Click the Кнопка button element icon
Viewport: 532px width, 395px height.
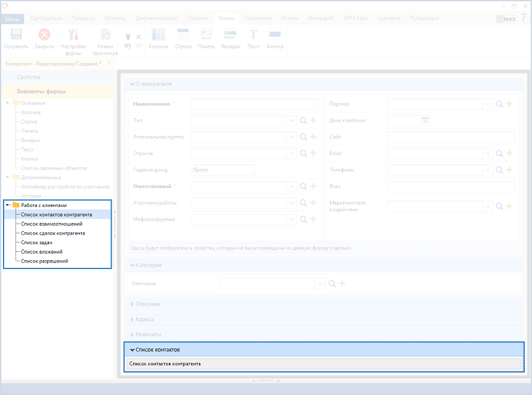(x=275, y=35)
